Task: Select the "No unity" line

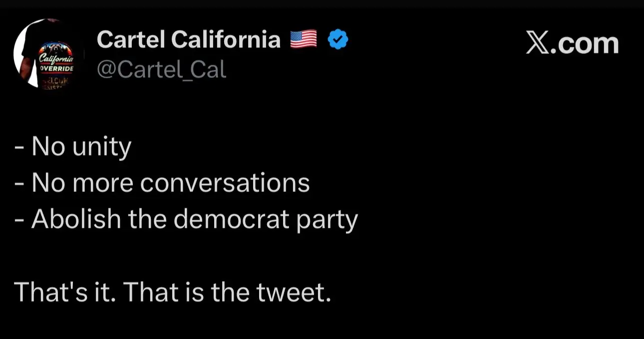Action: (73, 147)
